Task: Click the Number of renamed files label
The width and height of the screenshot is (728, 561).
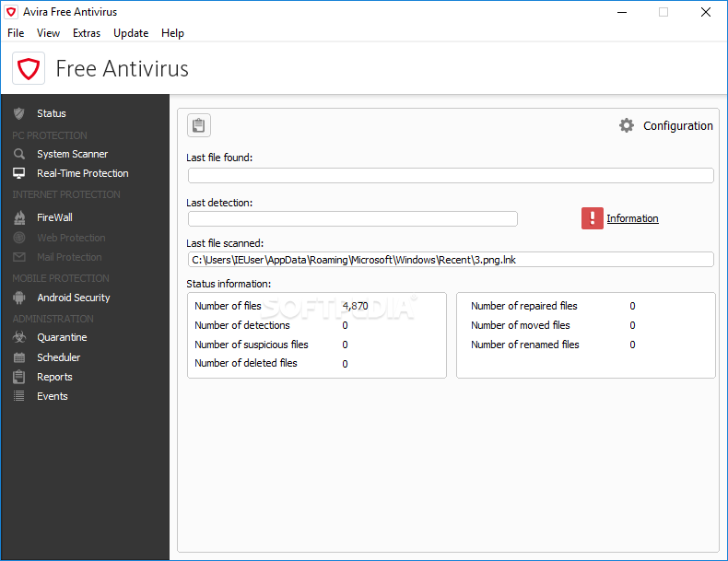Action: 524,345
